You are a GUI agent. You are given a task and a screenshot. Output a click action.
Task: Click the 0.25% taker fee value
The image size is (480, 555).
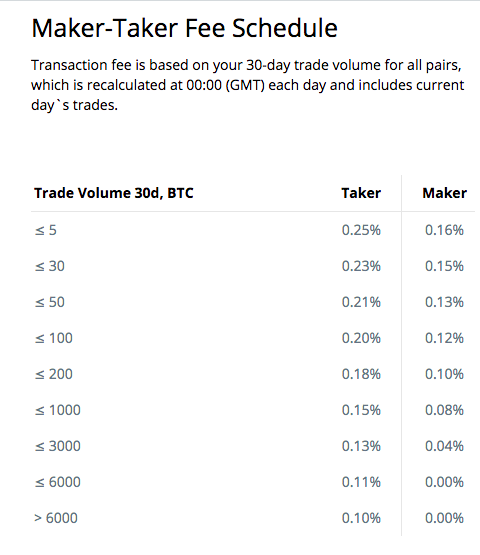coord(361,230)
